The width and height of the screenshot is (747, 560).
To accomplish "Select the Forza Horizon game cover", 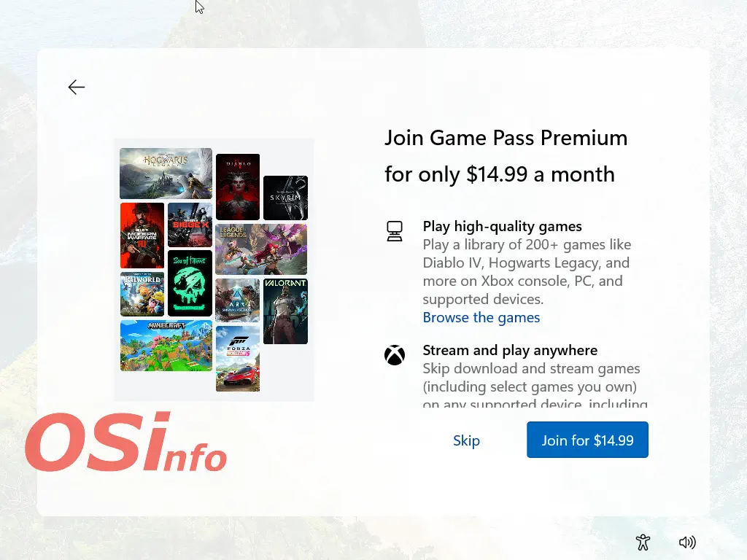I will click(x=238, y=359).
